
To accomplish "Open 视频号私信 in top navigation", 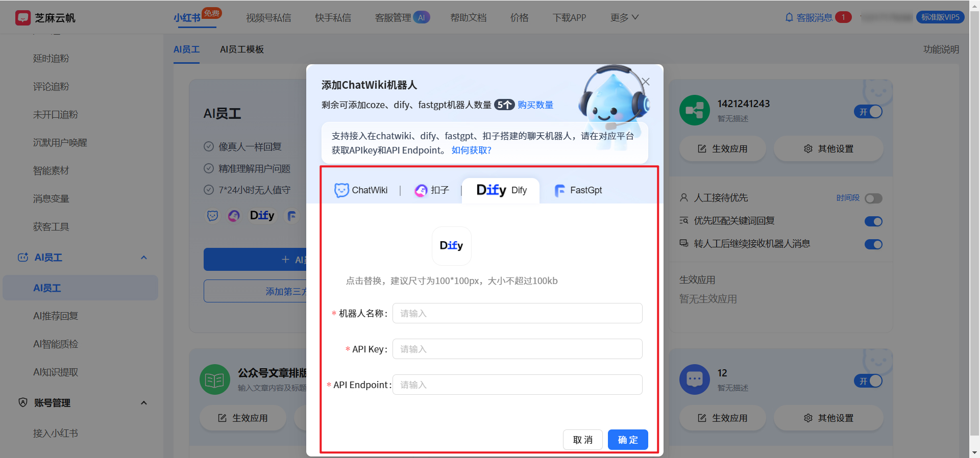I will (x=268, y=18).
